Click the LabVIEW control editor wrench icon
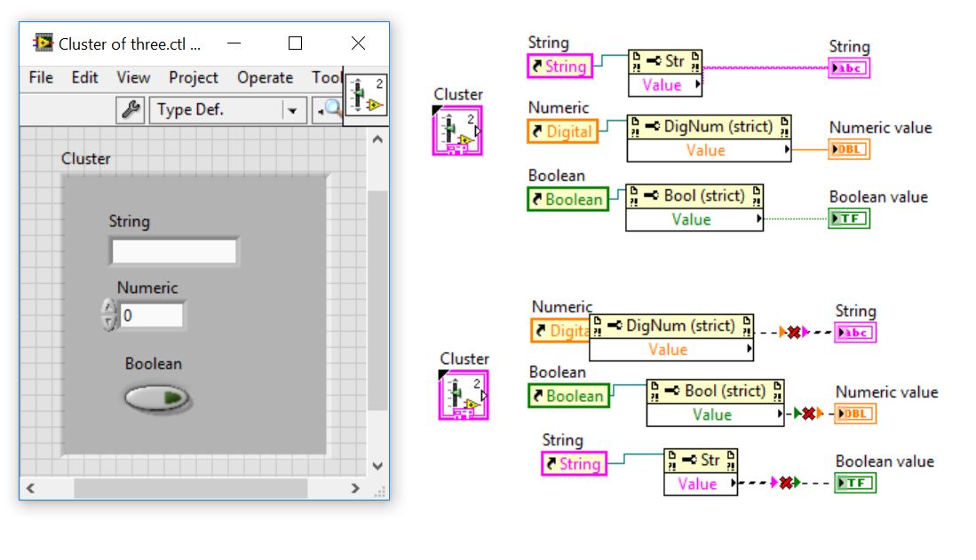 (x=131, y=110)
